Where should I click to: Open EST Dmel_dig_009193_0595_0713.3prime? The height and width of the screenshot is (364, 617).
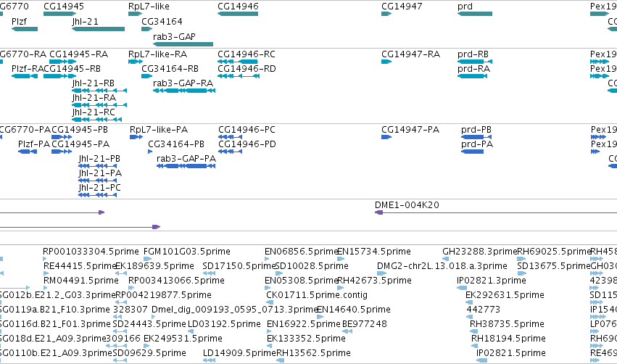tap(235, 310)
